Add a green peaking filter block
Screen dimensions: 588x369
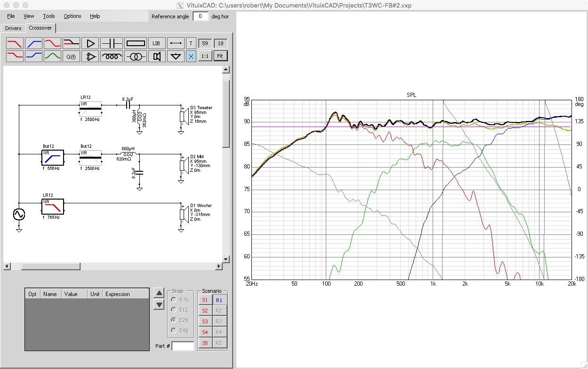(52, 56)
